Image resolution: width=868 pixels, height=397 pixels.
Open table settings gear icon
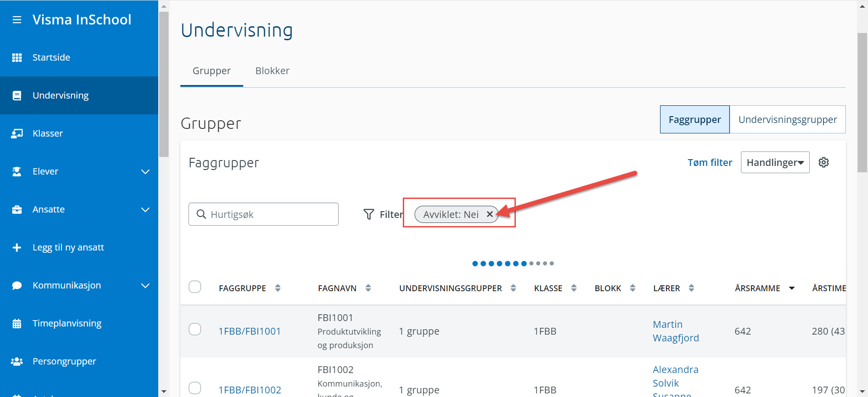pos(824,162)
